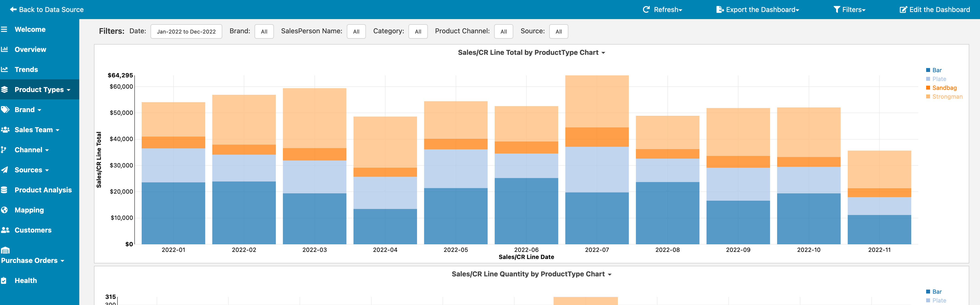Click the Health clipboard icon
980x305 pixels.
tap(4, 281)
